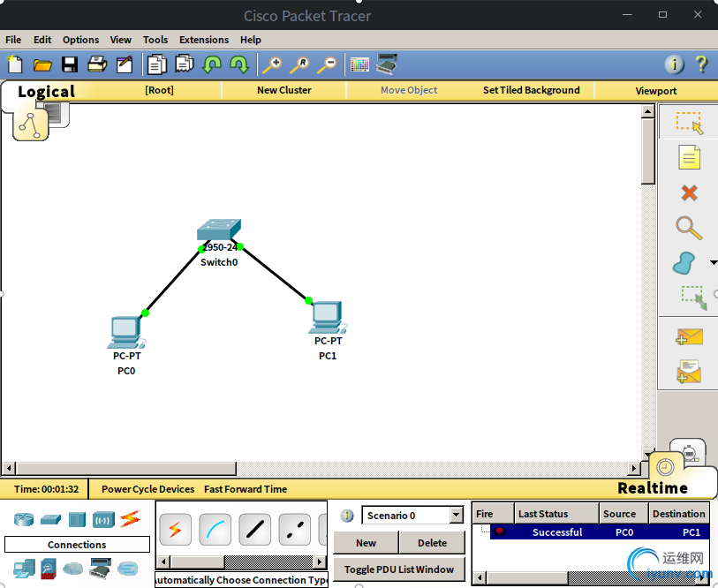Viewport: 718px width, 588px height.
Task: Open the Custom Devices Dialog icon
Action: coord(387,64)
